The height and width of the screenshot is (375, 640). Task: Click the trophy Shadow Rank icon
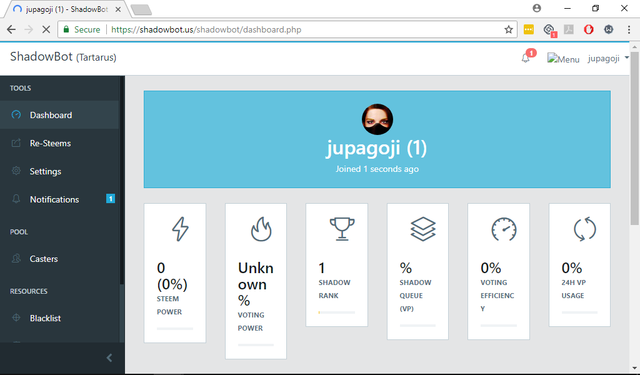[342, 229]
